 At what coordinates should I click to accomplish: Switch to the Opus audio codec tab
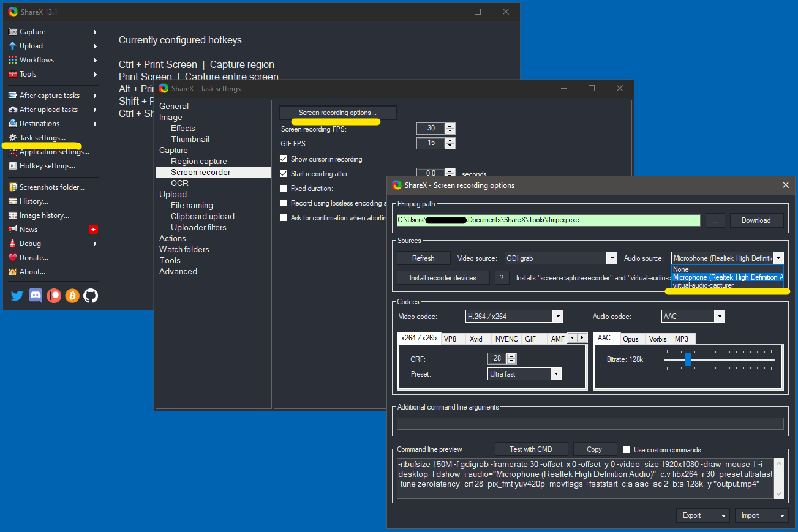point(631,339)
